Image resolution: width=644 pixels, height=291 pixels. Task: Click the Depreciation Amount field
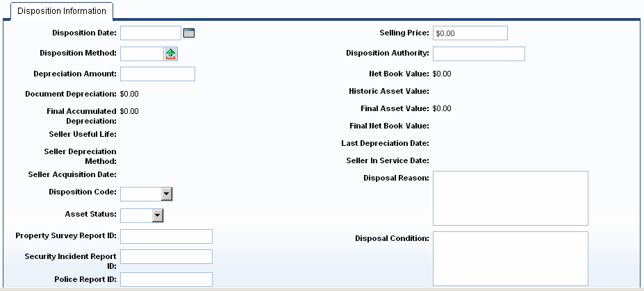coord(157,74)
